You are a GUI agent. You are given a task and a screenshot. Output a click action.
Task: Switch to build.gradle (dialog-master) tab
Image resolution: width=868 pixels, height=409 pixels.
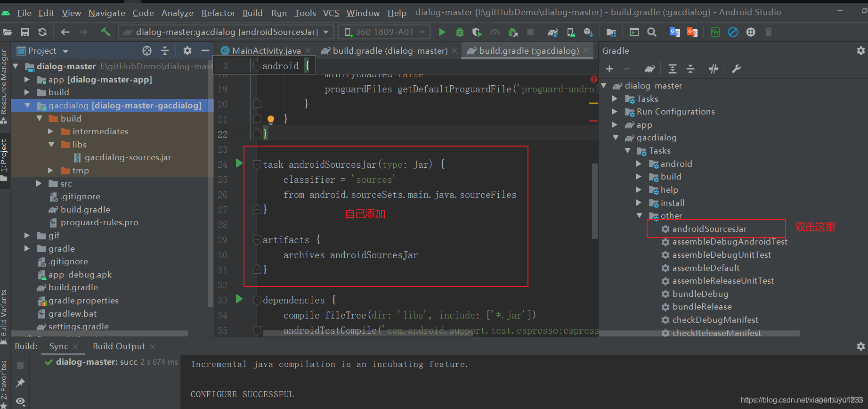(x=390, y=50)
